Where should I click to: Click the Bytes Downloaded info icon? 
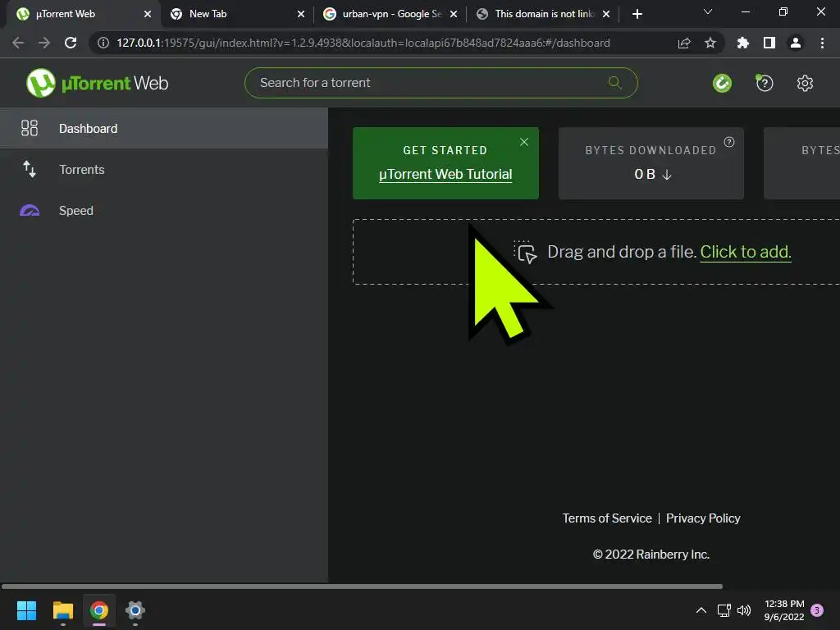click(x=729, y=141)
